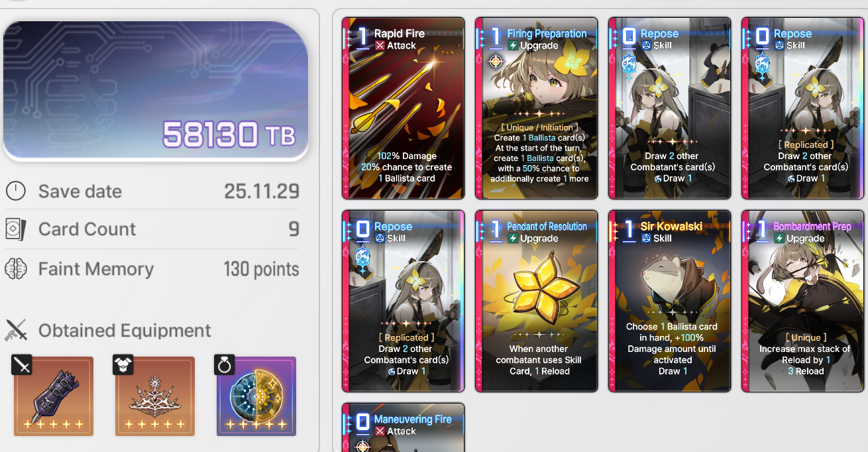Click the crossed swords Obtained Equipment icon

pyautogui.click(x=16, y=330)
